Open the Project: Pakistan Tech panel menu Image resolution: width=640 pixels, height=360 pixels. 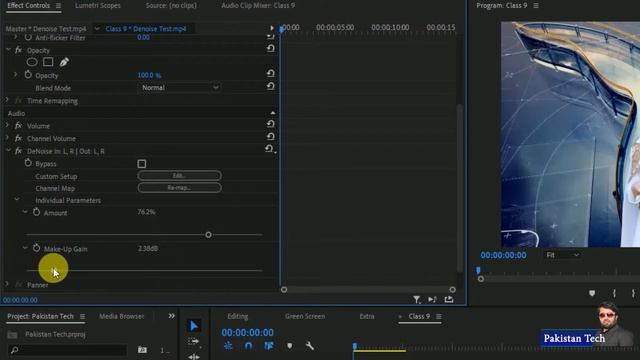82,316
